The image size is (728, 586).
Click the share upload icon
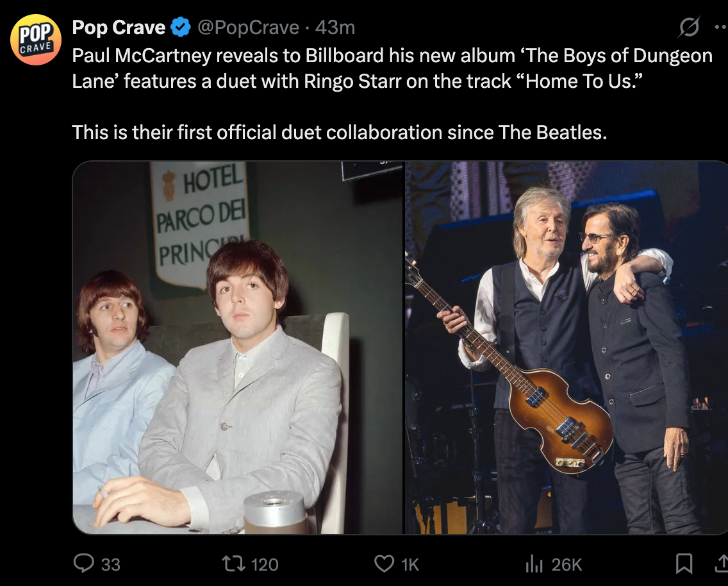(x=720, y=563)
